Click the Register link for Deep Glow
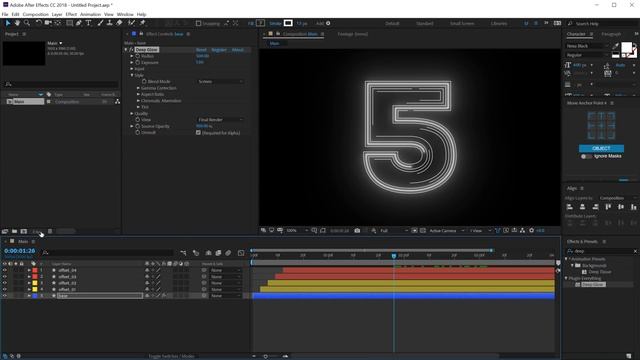Viewport: 640px width, 360px height. click(x=219, y=50)
